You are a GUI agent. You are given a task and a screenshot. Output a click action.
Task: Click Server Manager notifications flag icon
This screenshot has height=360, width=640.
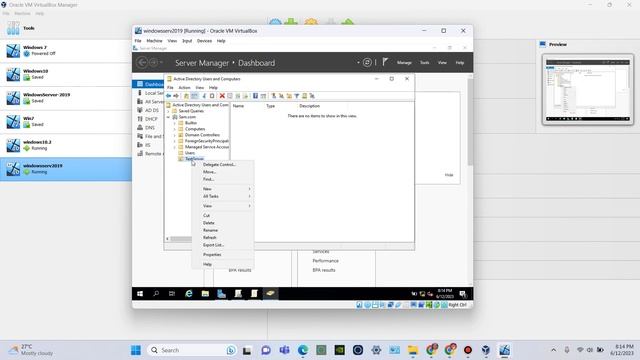tap(385, 62)
